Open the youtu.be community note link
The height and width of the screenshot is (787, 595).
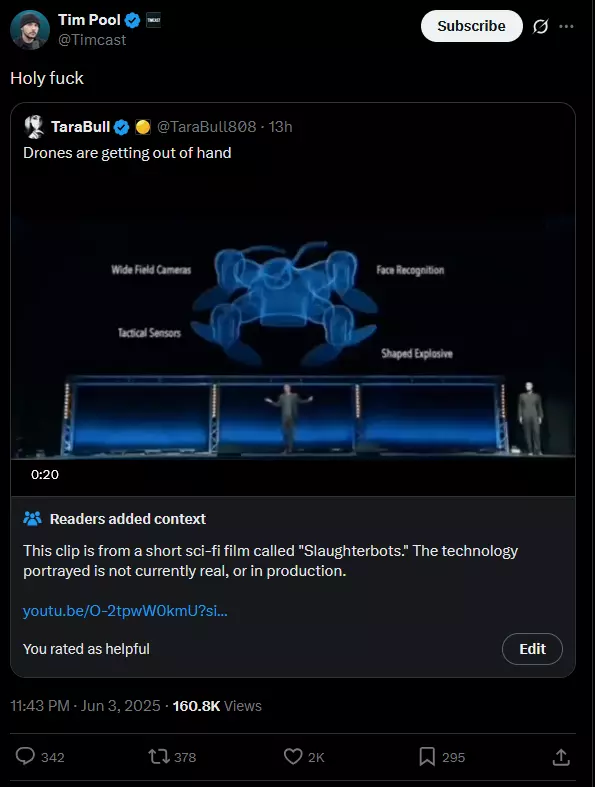pyautogui.click(x=125, y=611)
